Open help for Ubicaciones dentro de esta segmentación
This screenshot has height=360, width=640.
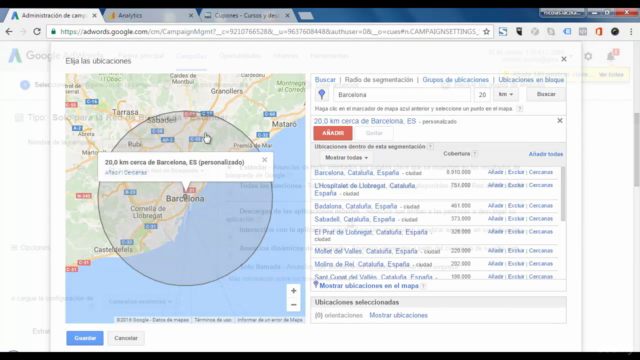click(430, 147)
